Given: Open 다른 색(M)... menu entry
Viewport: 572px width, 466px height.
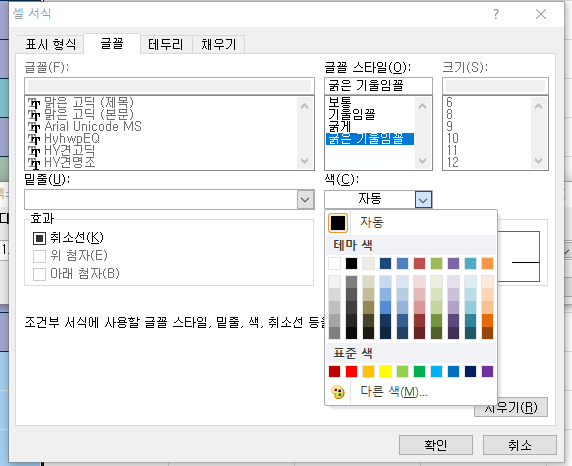Looking at the screenshot, I should pyautogui.click(x=411, y=392).
